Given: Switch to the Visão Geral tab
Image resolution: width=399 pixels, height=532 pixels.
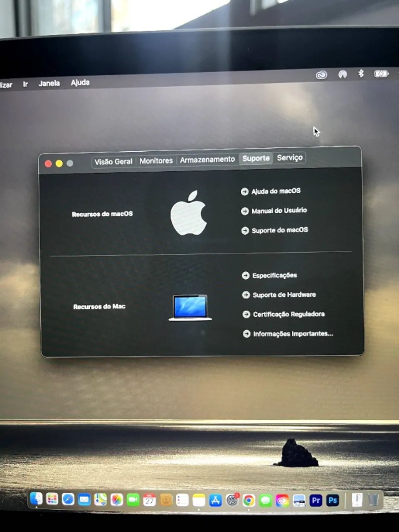Looking at the screenshot, I should (x=113, y=162).
